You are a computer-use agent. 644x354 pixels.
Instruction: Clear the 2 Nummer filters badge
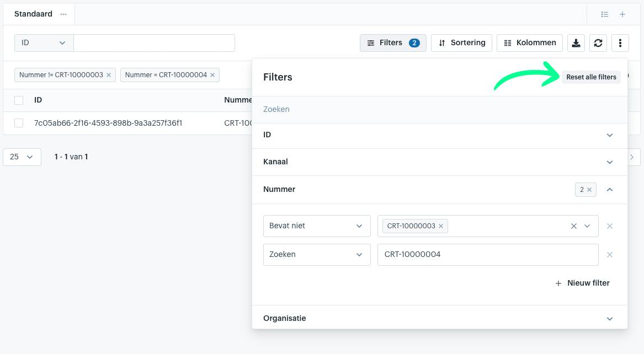click(x=589, y=190)
